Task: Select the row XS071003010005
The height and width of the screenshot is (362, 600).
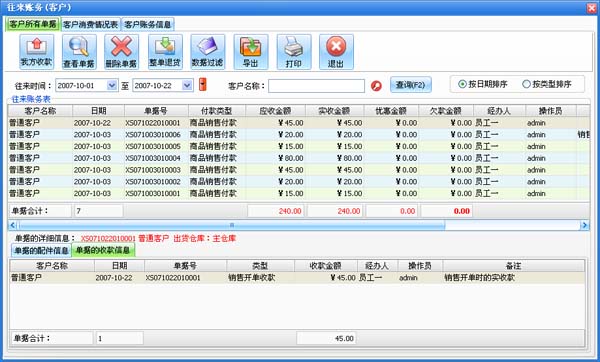Action: coord(298,146)
